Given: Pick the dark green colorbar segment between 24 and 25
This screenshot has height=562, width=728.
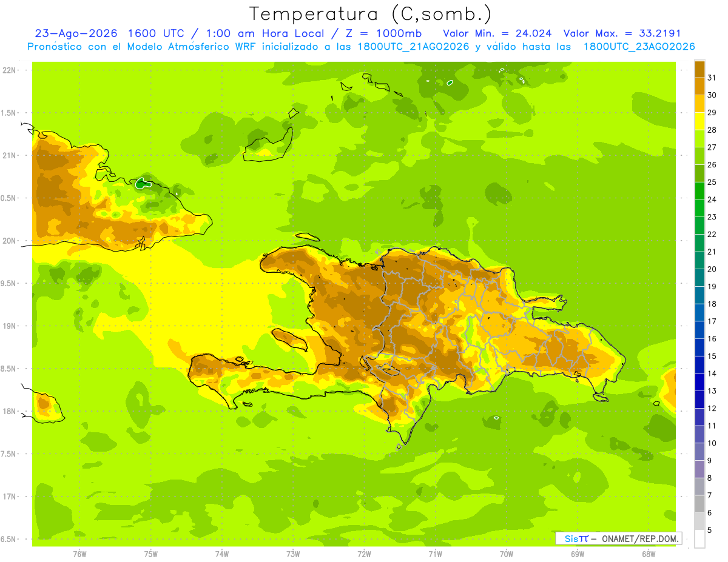Looking at the screenshot, I should (699, 191).
